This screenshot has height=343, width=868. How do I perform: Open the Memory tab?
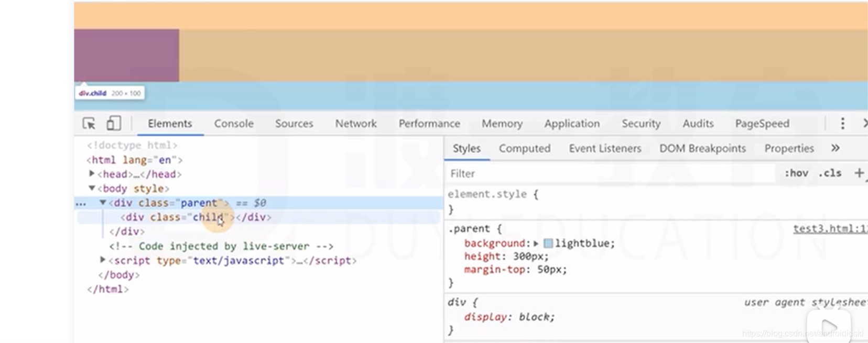(502, 124)
